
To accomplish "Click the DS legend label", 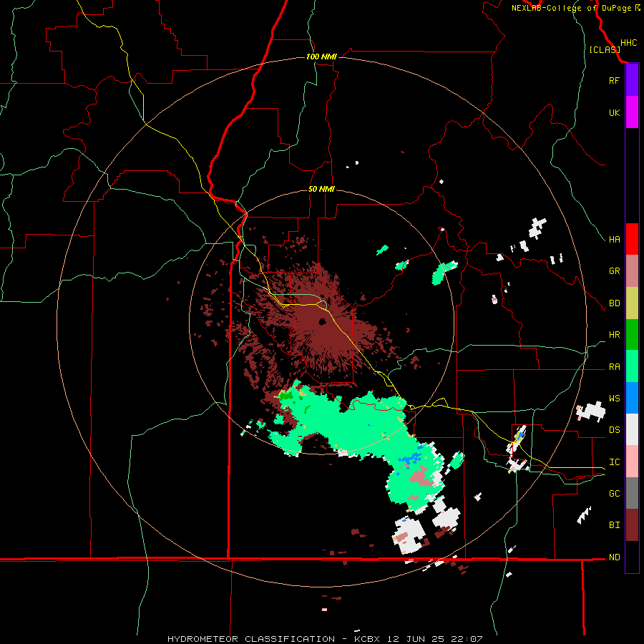I will 614,430.
